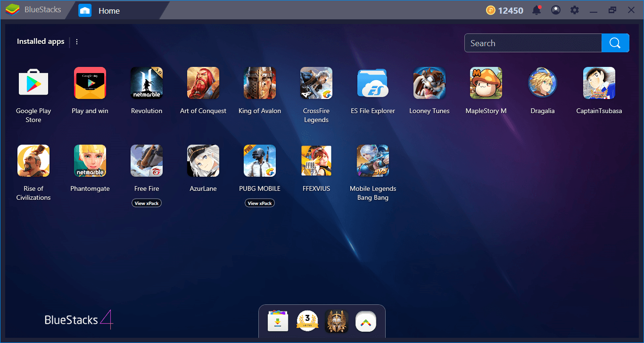This screenshot has width=644, height=343.
Task: Open the Revolution game icon
Action: click(147, 83)
